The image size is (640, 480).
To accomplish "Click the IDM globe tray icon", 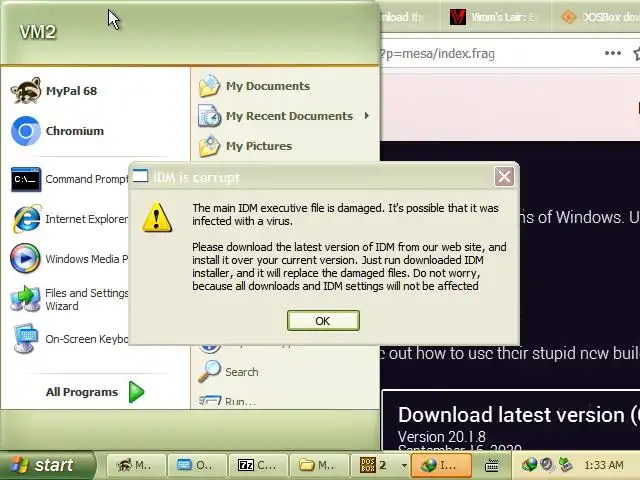I will (x=529, y=464).
